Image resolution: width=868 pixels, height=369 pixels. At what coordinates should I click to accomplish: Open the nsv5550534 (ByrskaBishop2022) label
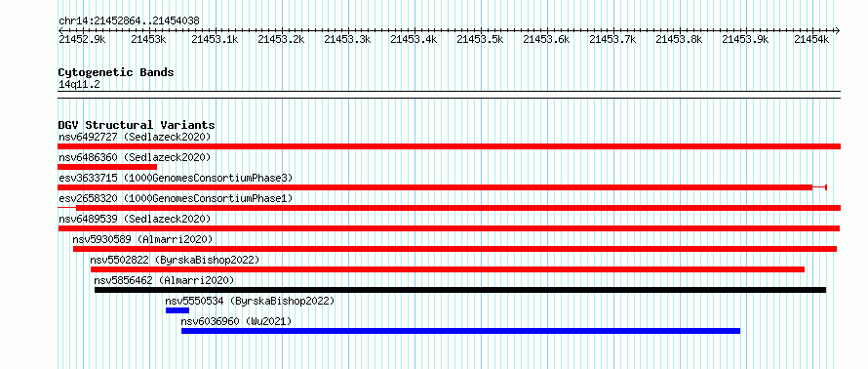250,301
